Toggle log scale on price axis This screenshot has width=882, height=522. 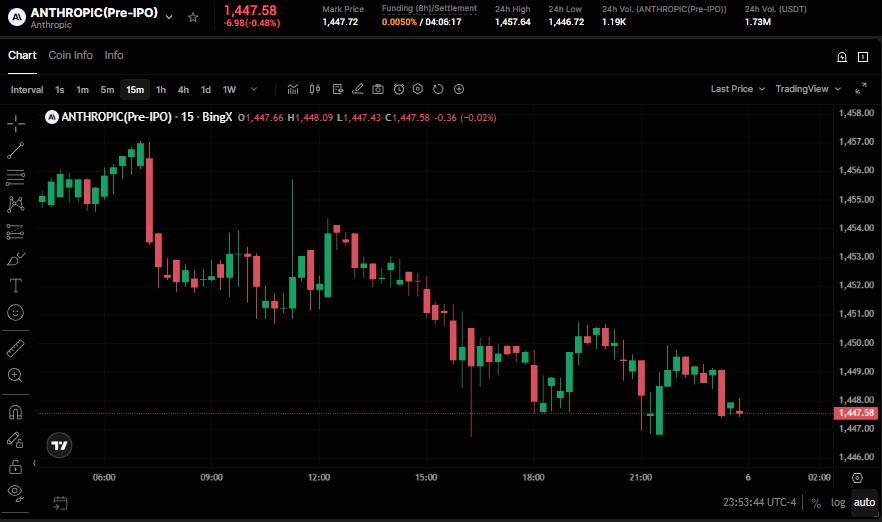pos(838,502)
